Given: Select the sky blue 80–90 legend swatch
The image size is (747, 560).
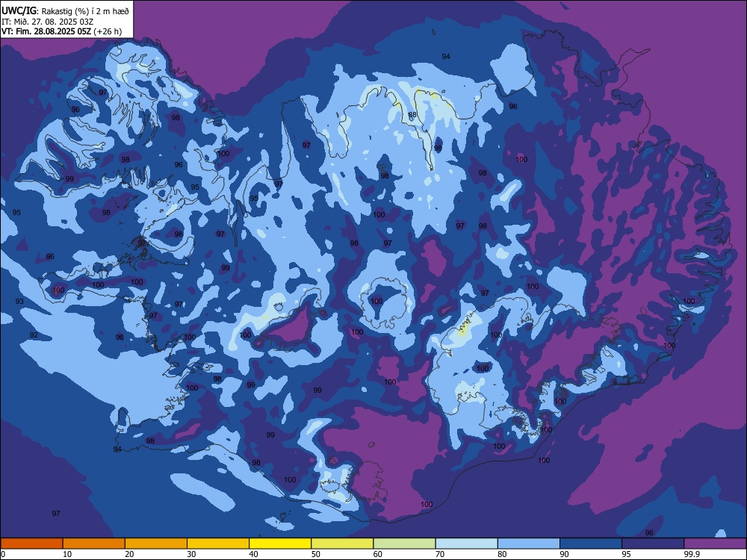Looking at the screenshot, I should tap(529, 544).
